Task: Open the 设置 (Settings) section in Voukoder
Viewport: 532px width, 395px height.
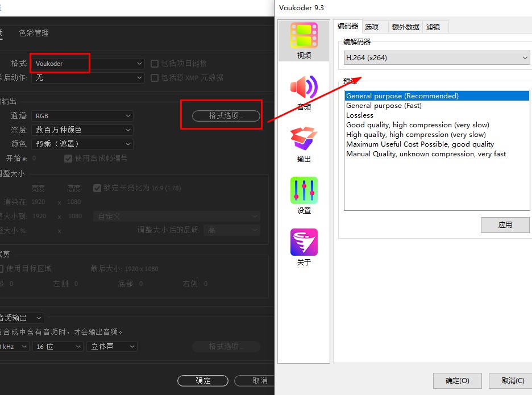Action: (x=304, y=196)
